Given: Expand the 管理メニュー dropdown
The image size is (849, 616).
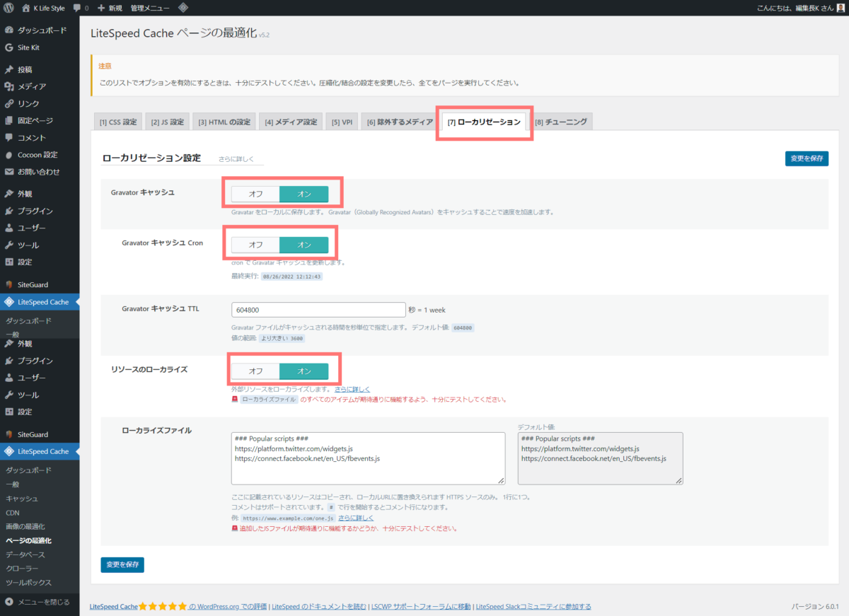Looking at the screenshot, I should coord(149,8).
